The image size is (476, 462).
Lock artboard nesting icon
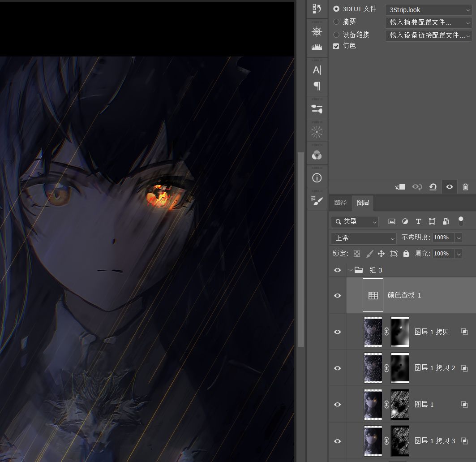pos(394,254)
